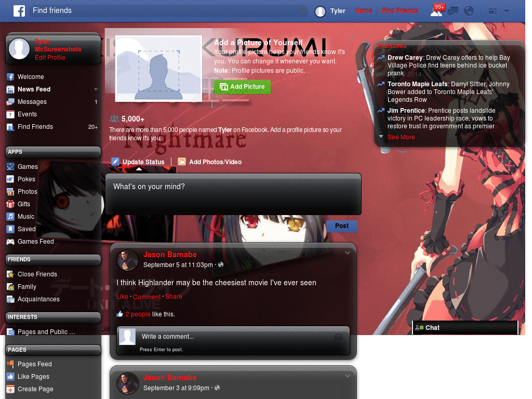Open options chevron on Jason Barnabe's post

[347, 252]
